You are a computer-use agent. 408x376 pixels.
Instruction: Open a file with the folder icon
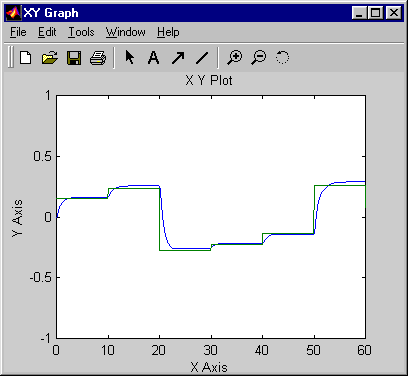[50, 58]
